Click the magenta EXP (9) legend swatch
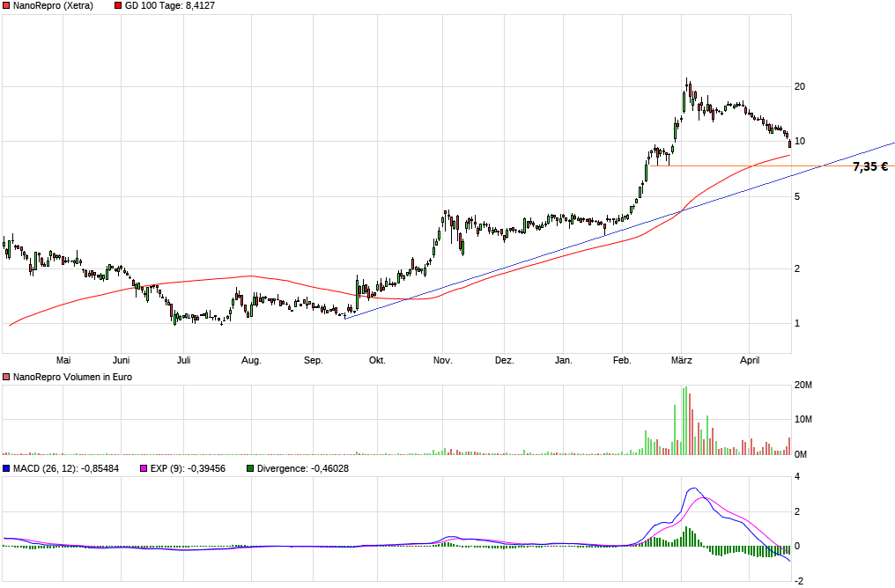This screenshot has width=895, height=588. [x=144, y=468]
